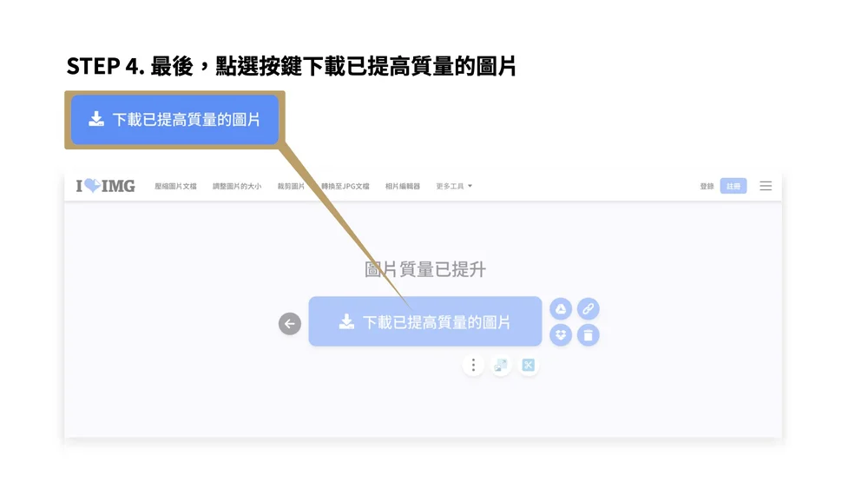The width and height of the screenshot is (868, 489).
Task: Select the crop tool icon
Action: [x=528, y=365]
